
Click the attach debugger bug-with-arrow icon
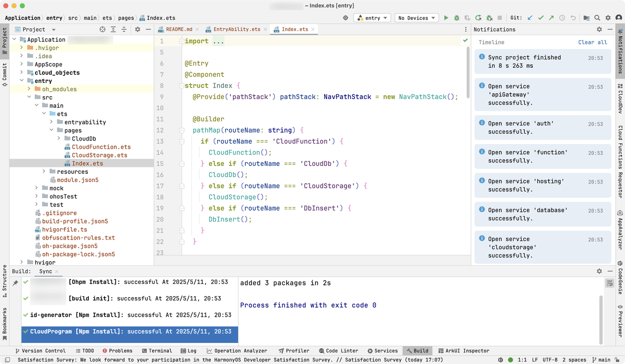[x=489, y=18]
